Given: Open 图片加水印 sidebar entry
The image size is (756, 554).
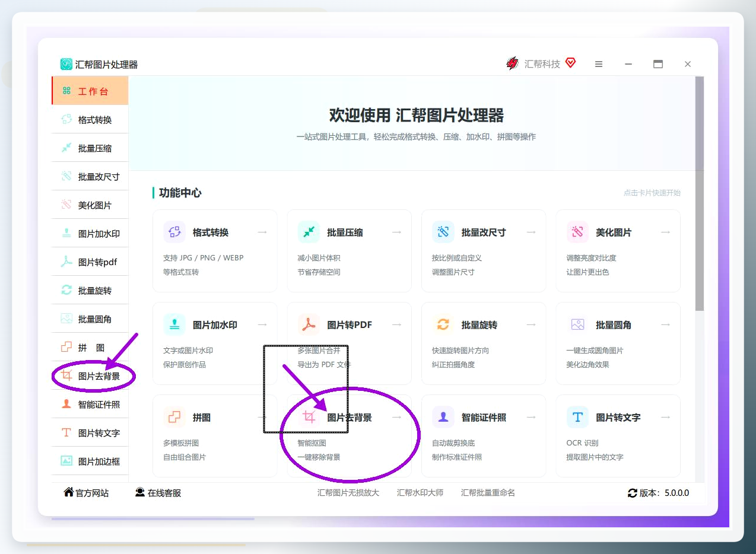Looking at the screenshot, I should pos(90,233).
